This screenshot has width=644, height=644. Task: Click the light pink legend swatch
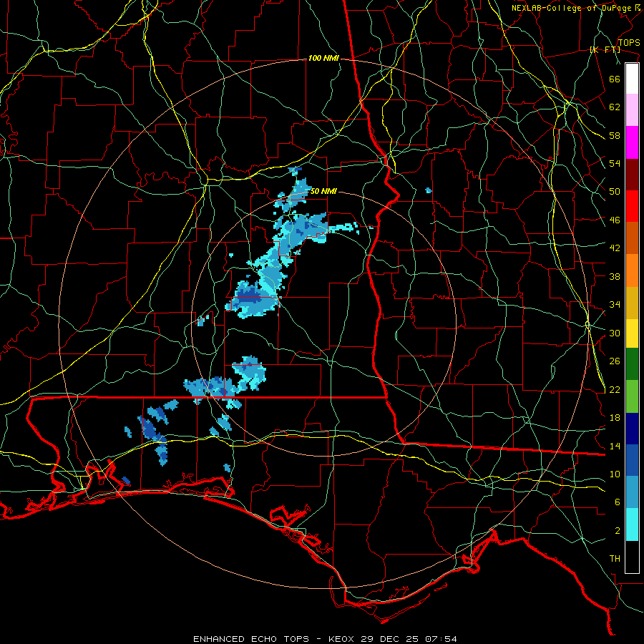[x=632, y=110]
